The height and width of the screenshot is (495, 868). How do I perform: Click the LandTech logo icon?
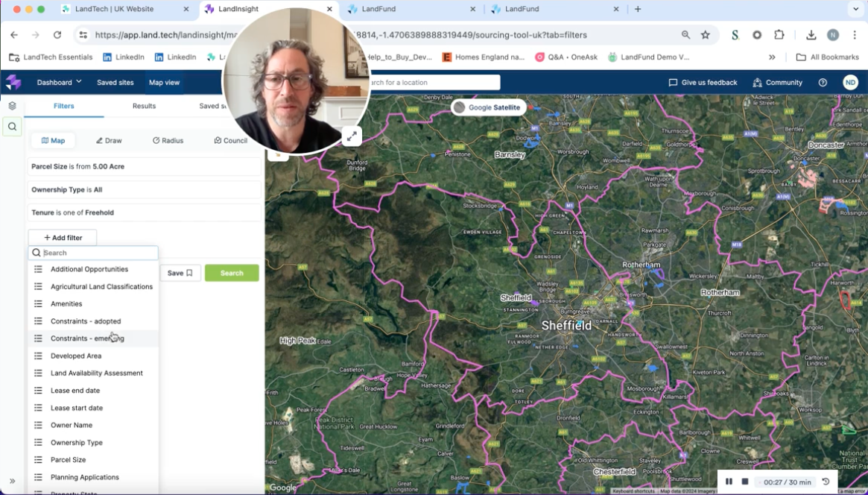coord(13,83)
